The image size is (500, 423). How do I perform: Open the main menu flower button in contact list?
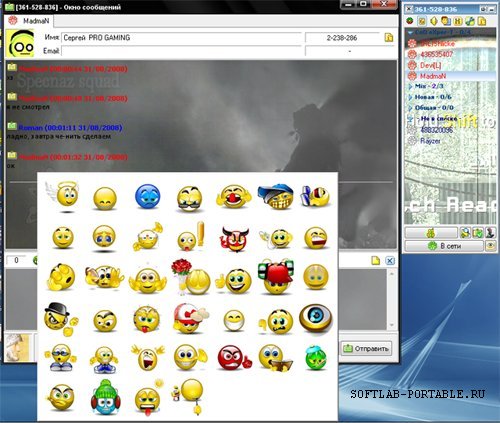click(x=431, y=233)
